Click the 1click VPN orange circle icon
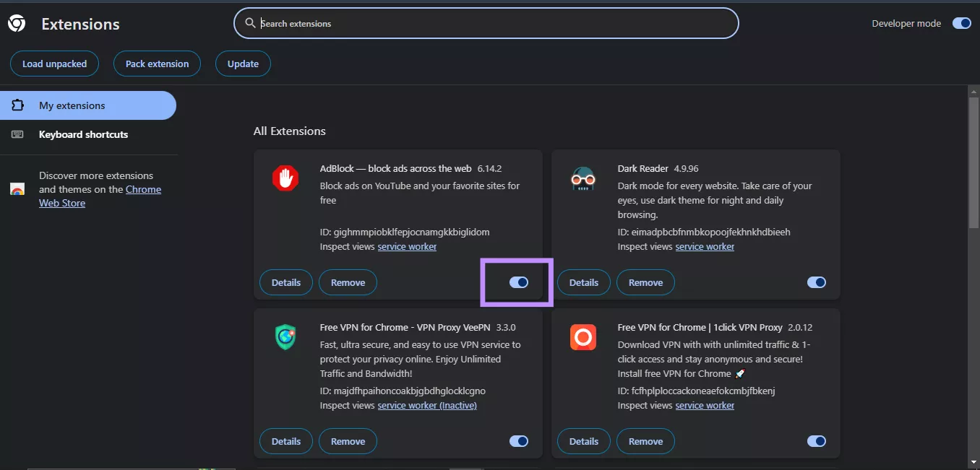 [x=583, y=337]
